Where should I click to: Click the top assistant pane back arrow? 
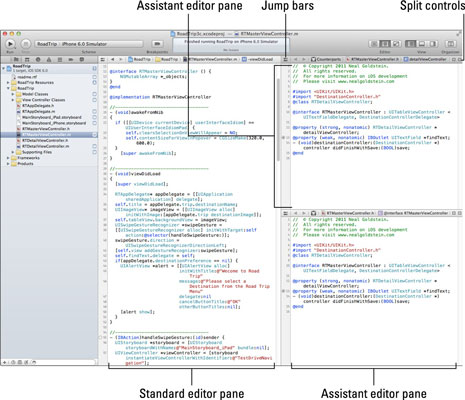(x=295, y=59)
